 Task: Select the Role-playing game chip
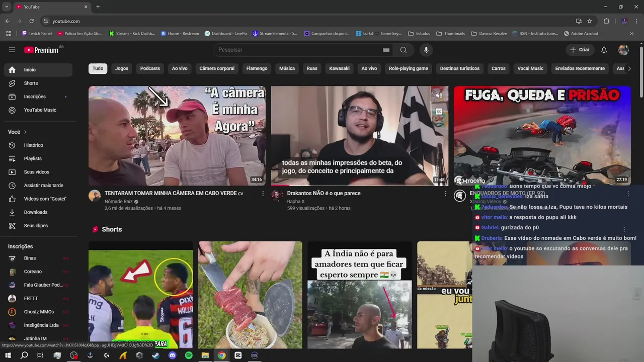tap(409, 68)
